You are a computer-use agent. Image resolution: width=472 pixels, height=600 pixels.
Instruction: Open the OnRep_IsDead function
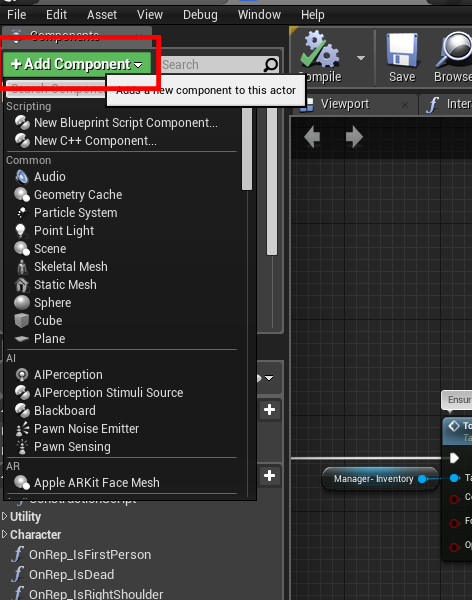click(x=71, y=574)
